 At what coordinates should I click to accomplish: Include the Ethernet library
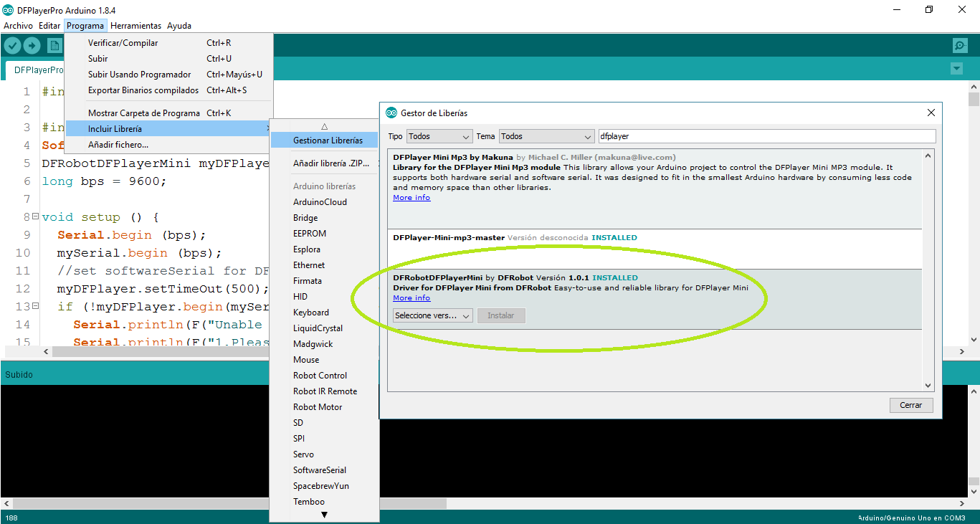[x=324, y=265]
